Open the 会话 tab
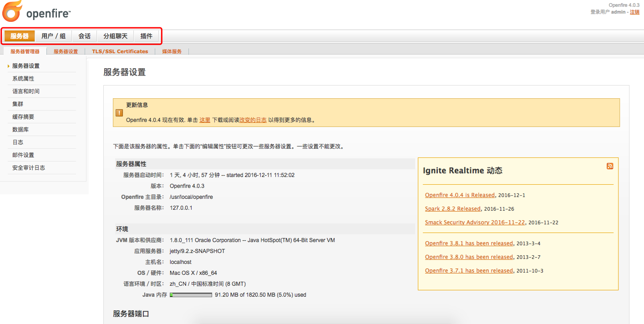Image resolution: width=644 pixels, height=324 pixels. (x=84, y=35)
